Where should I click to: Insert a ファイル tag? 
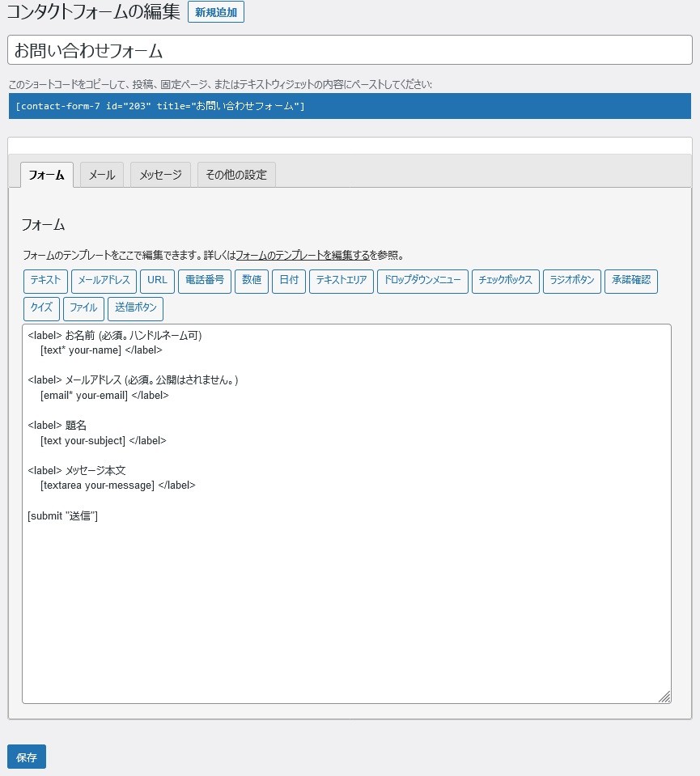click(x=83, y=309)
